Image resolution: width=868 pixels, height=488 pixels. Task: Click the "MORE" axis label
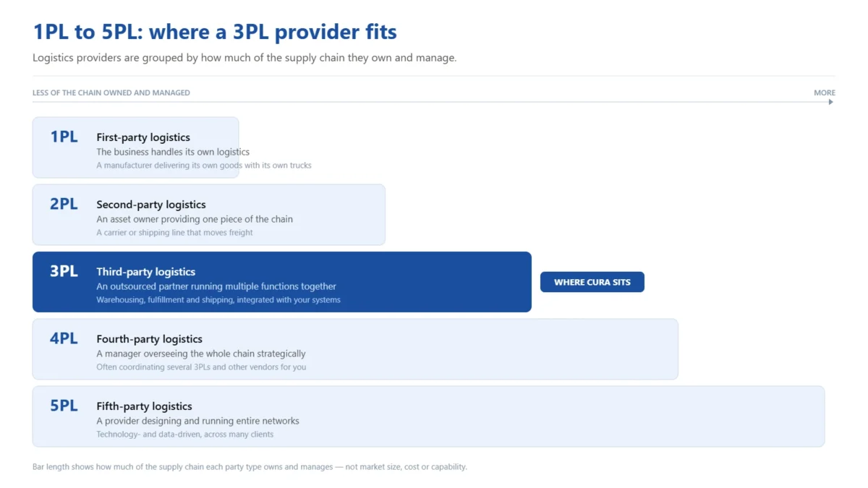(825, 93)
